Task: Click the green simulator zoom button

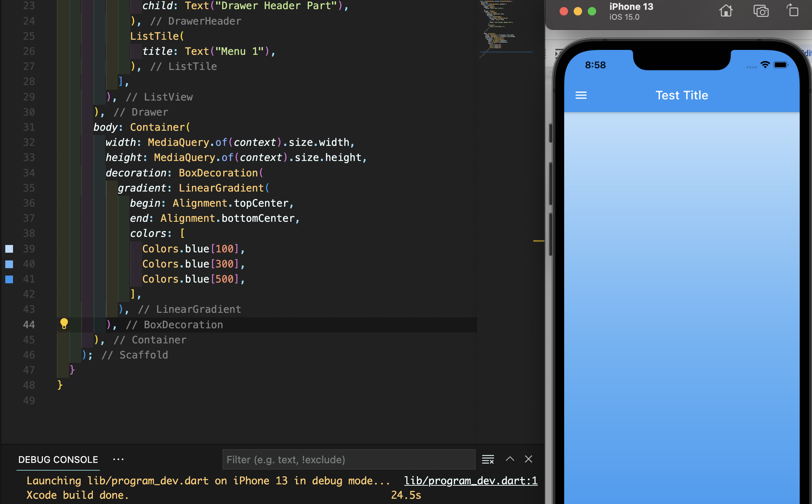Action: point(592,11)
